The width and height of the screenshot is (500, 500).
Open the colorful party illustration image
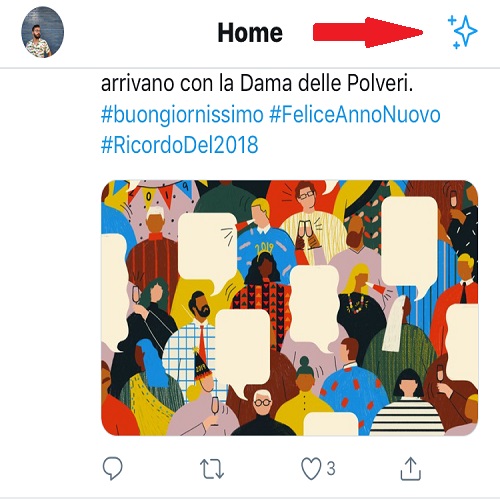point(289,308)
